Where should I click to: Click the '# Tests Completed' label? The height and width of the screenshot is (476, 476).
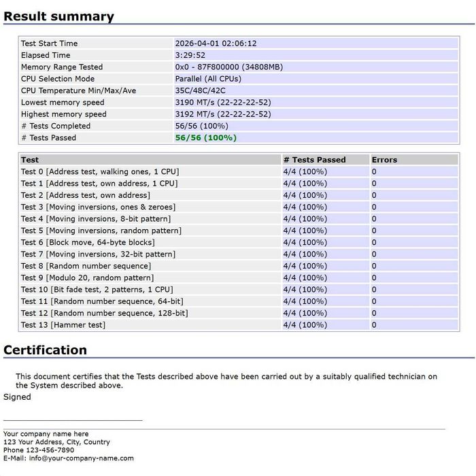point(56,126)
